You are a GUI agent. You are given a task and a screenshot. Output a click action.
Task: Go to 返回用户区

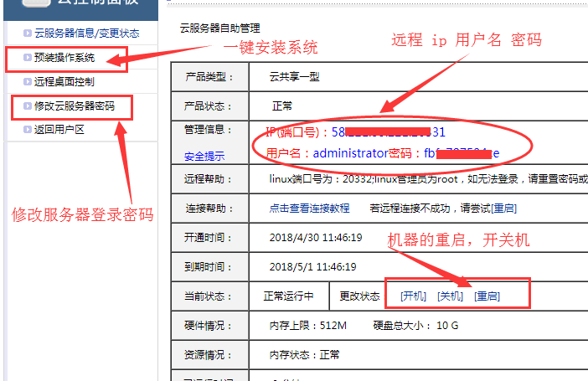(59, 130)
